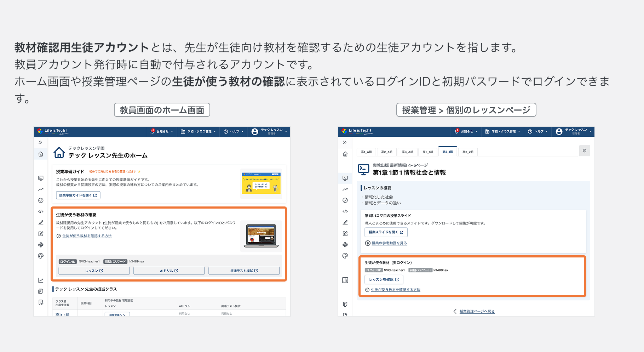Switch to the 高3_2組 class tab
This screenshot has width=644, height=352.
point(468,152)
